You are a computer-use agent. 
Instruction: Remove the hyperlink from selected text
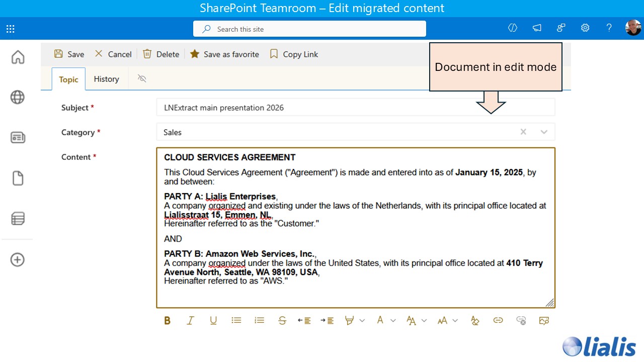pyautogui.click(x=521, y=320)
